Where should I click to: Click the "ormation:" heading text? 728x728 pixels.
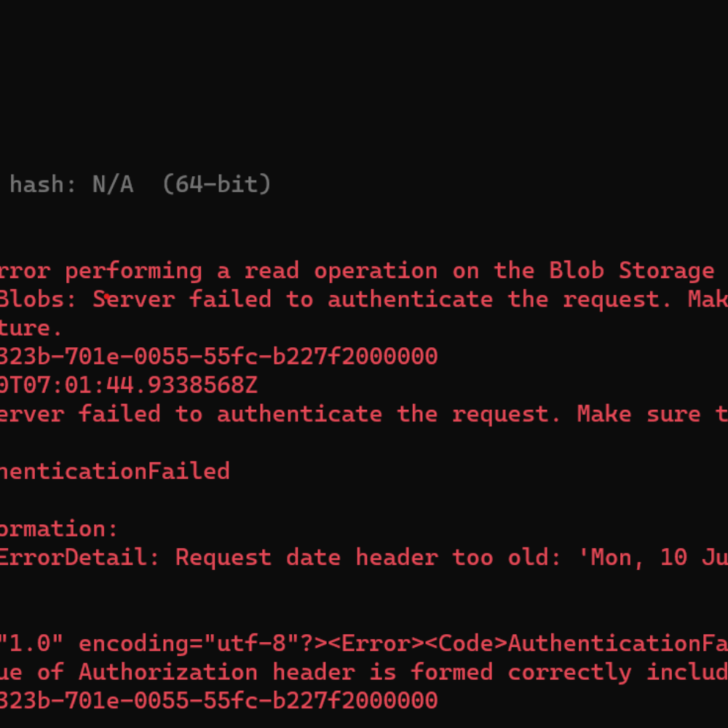(x=58, y=529)
